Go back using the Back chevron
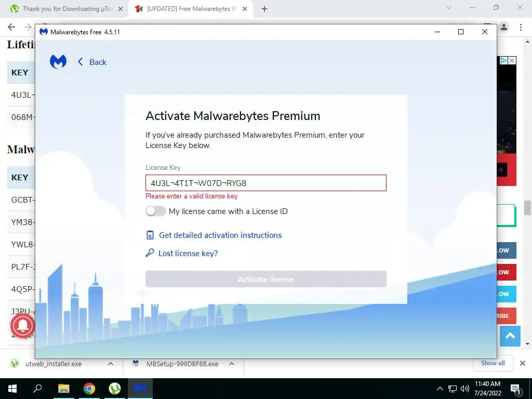 coord(80,62)
